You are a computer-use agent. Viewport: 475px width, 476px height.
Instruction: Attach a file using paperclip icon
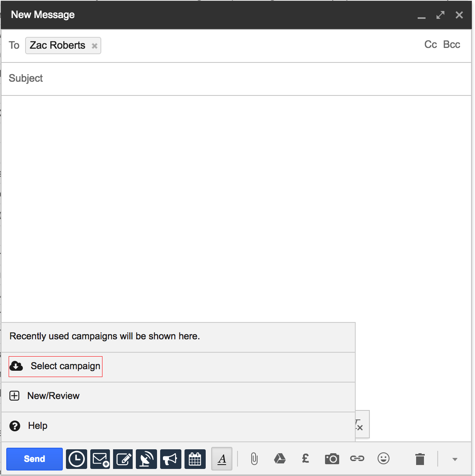click(254, 459)
